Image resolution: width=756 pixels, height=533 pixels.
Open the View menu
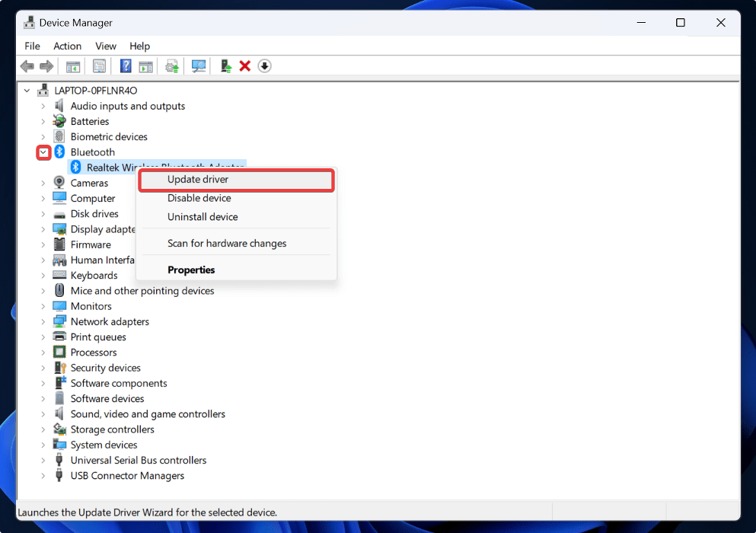pyautogui.click(x=105, y=46)
